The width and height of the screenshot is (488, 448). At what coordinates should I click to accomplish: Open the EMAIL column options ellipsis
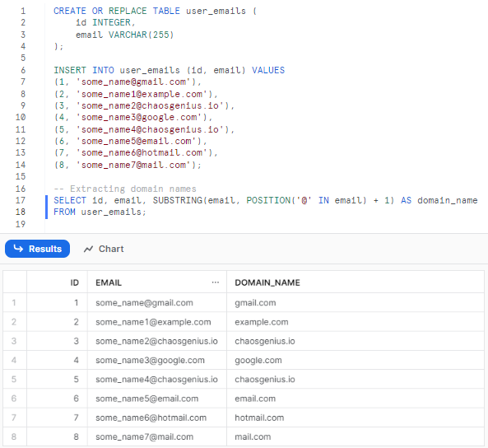click(215, 282)
